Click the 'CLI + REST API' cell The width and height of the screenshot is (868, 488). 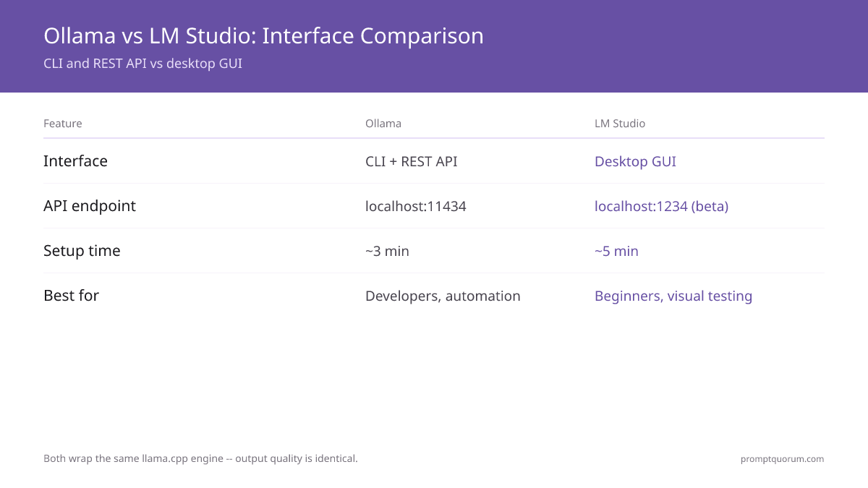pos(412,161)
